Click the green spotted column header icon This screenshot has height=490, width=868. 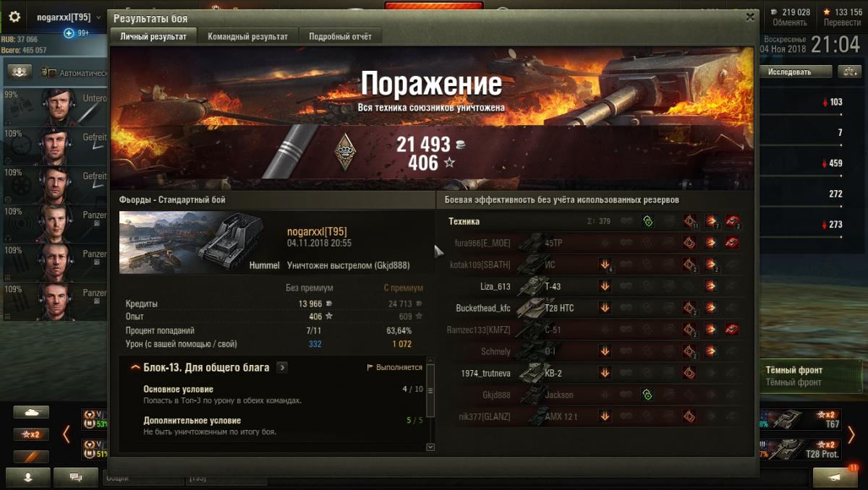coord(647,222)
